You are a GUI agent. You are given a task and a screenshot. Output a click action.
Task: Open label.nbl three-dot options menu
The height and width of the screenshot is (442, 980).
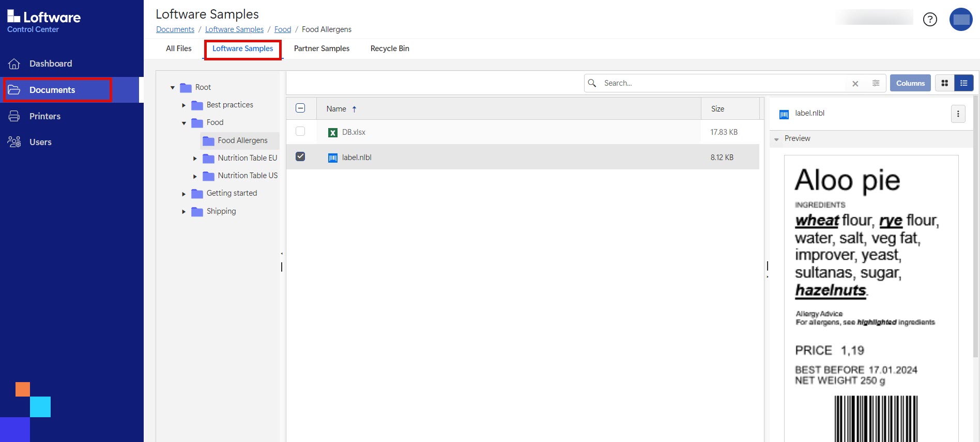(x=958, y=114)
